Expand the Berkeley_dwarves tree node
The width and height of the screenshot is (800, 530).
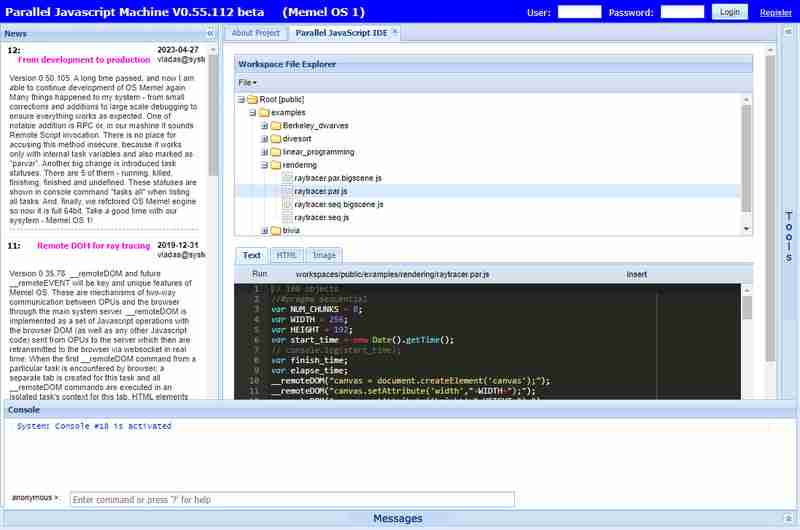[x=265, y=125]
